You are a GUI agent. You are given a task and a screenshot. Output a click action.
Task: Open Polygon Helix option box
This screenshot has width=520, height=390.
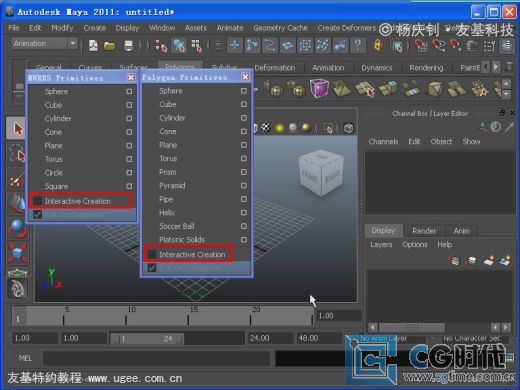244,212
